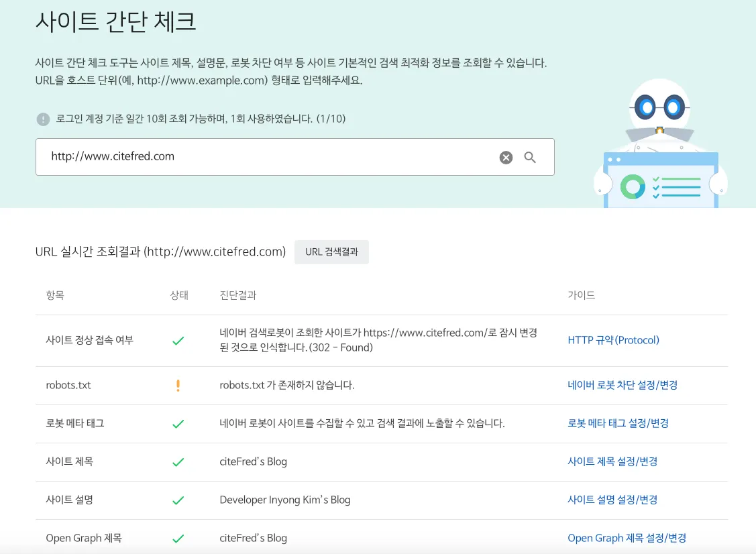Click the green checkmark for Open Graph 제목
The image size is (756, 554).
click(x=178, y=538)
